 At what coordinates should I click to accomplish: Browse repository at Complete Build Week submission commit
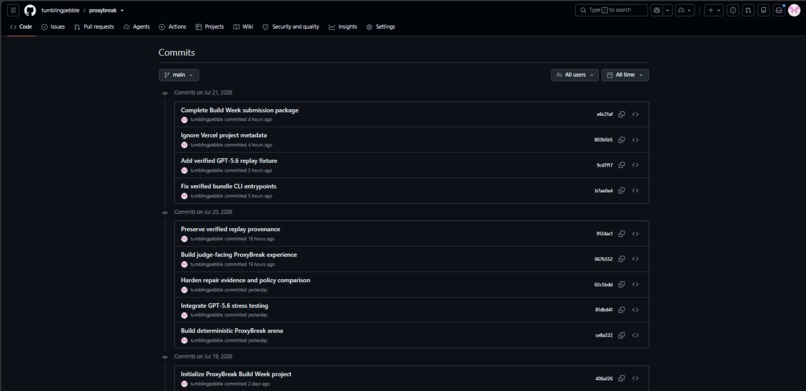(x=636, y=114)
